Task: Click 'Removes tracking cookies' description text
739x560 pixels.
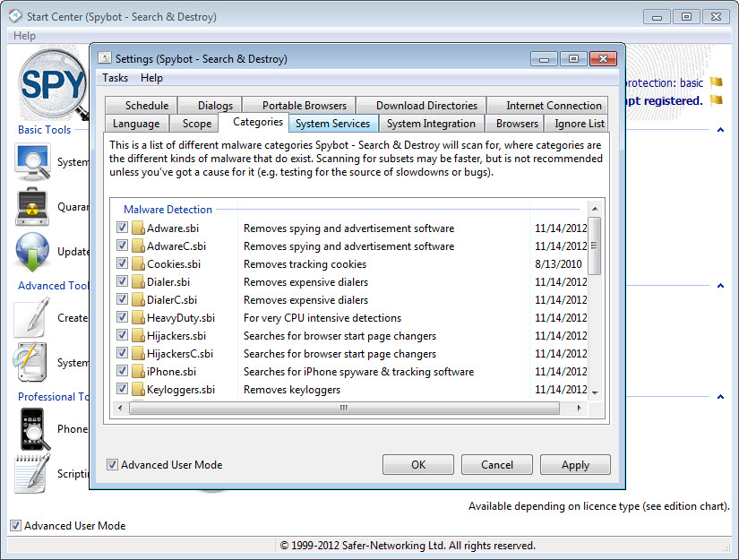Action: click(305, 264)
